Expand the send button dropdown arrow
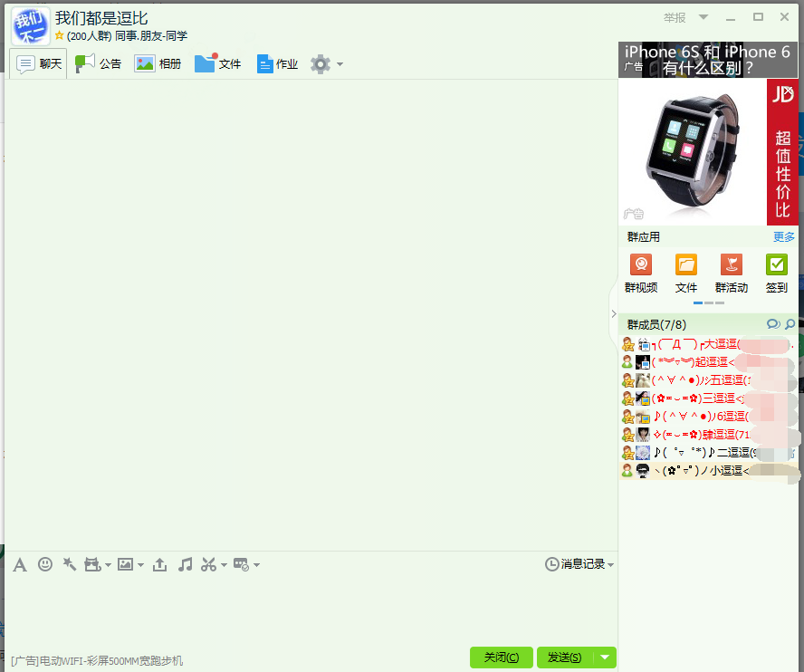804x672 pixels. (605, 658)
